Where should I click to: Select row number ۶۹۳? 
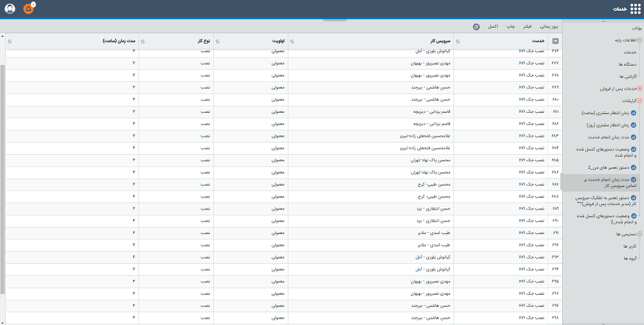556,257
